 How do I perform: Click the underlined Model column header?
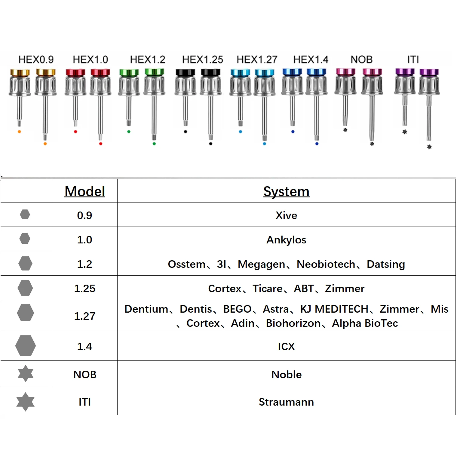click(x=85, y=191)
